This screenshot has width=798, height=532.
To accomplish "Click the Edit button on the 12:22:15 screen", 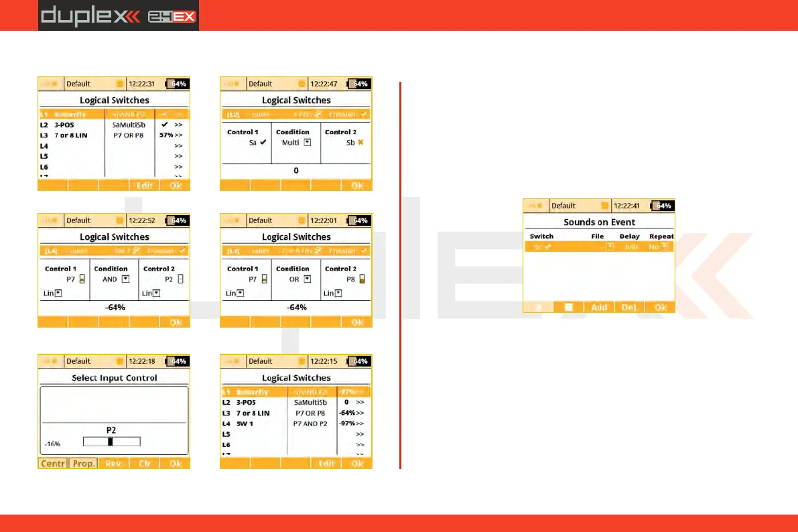I will (x=326, y=464).
